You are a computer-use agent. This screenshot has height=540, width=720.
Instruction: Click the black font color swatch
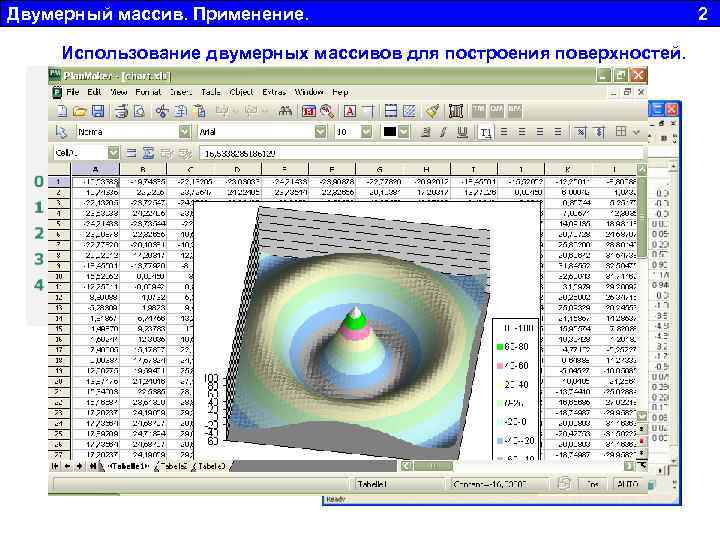click(389, 132)
